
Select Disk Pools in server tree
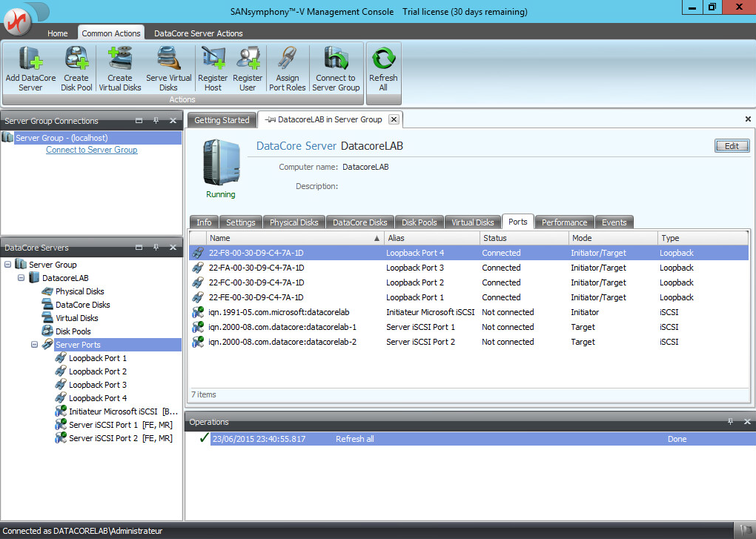pyautogui.click(x=73, y=331)
